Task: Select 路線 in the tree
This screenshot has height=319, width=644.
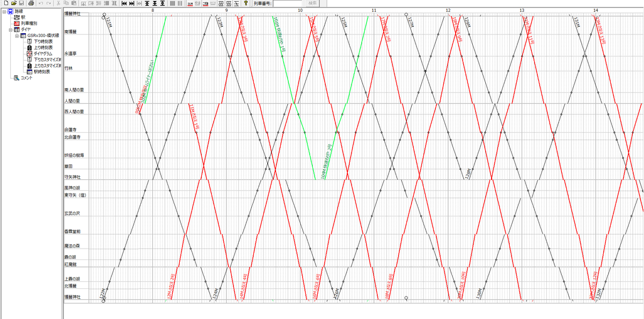Action: pos(18,11)
